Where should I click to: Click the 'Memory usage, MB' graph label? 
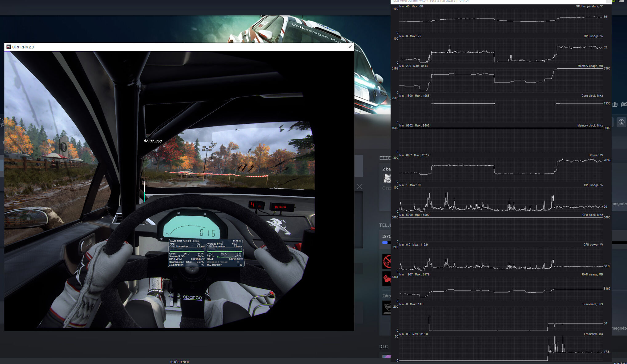(590, 66)
